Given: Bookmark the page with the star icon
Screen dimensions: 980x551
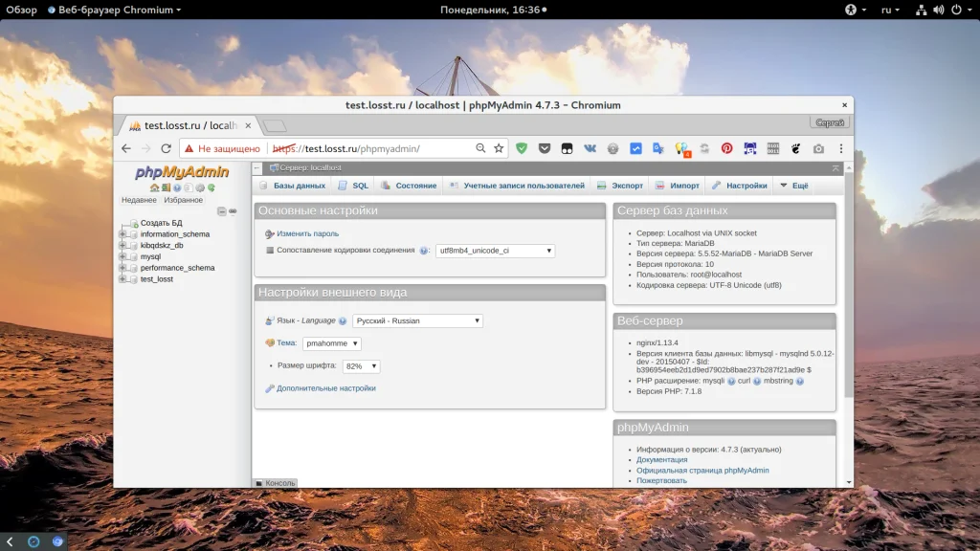Looking at the screenshot, I should [499, 148].
